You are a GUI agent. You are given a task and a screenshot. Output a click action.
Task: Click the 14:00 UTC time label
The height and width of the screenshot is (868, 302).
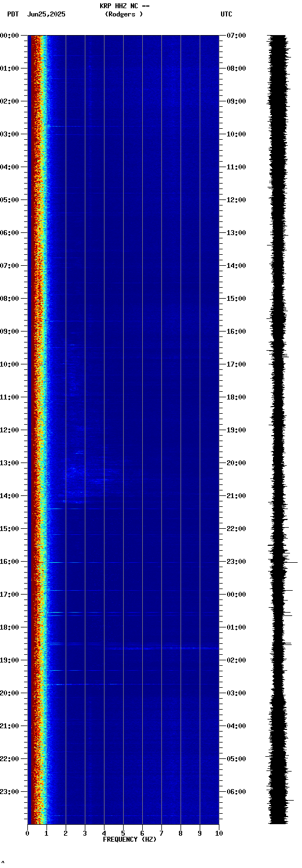pyautogui.click(x=236, y=266)
